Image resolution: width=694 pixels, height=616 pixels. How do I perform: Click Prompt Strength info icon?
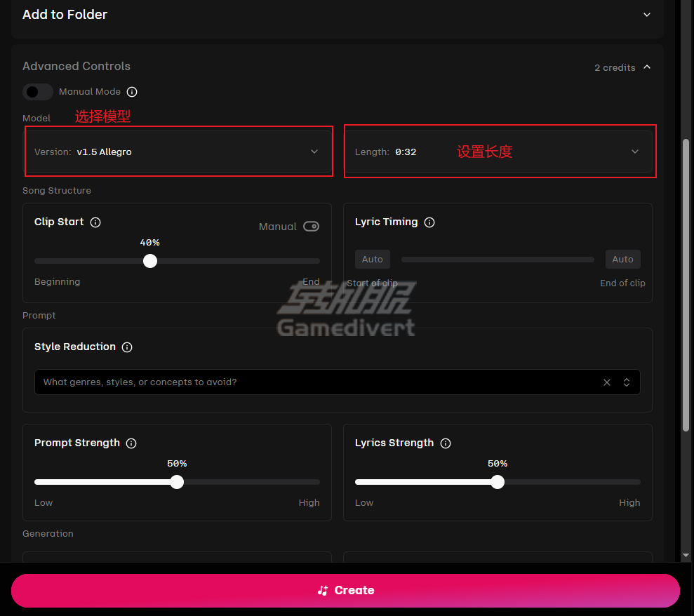[x=131, y=443]
